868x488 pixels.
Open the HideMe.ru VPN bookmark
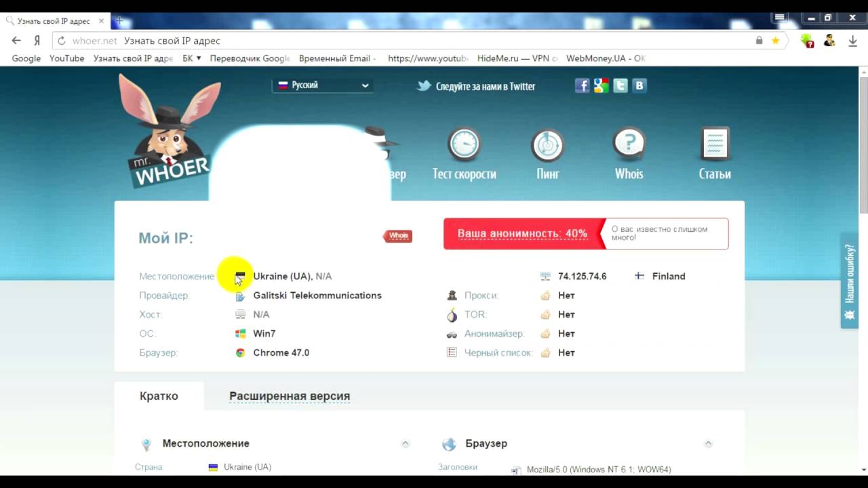[x=517, y=58]
